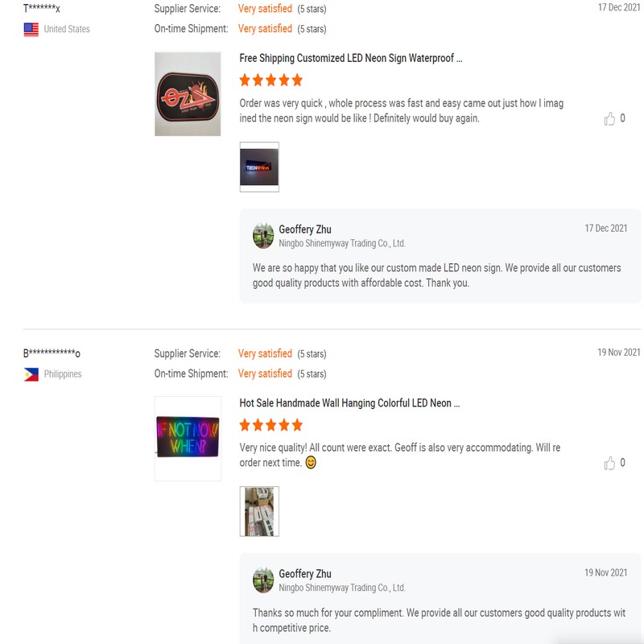The image size is (644, 644).
Task: Click Geoffery Zhu name in 17 Dec reply
Action: (305, 229)
